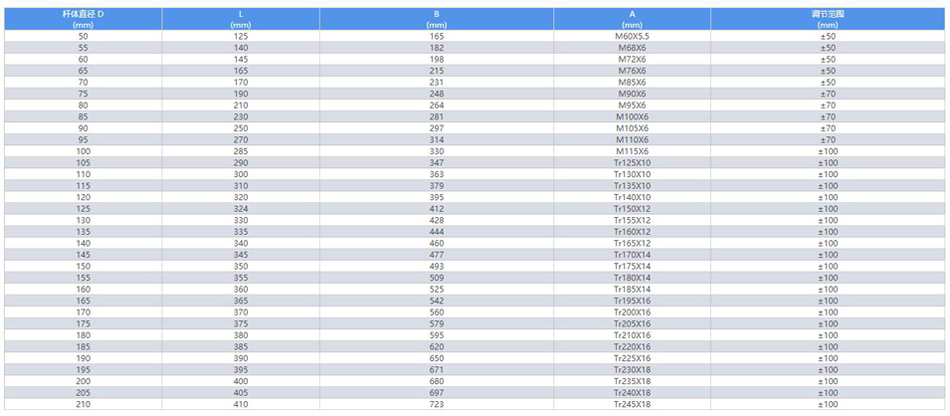Viewport: 950px width, 416px height.
Task: Select the ±100 cell in Tr200X16 row
Action: point(827,312)
